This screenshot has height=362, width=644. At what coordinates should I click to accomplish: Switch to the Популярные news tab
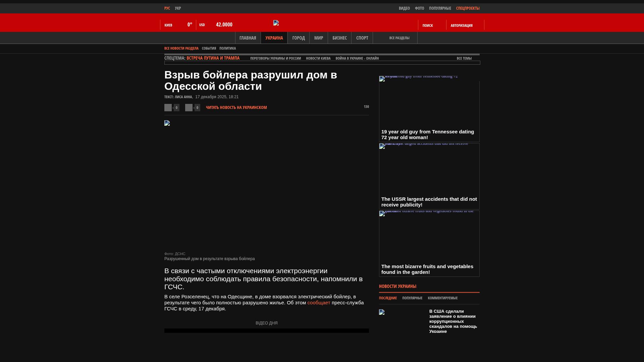pyautogui.click(x=412, y=298)
